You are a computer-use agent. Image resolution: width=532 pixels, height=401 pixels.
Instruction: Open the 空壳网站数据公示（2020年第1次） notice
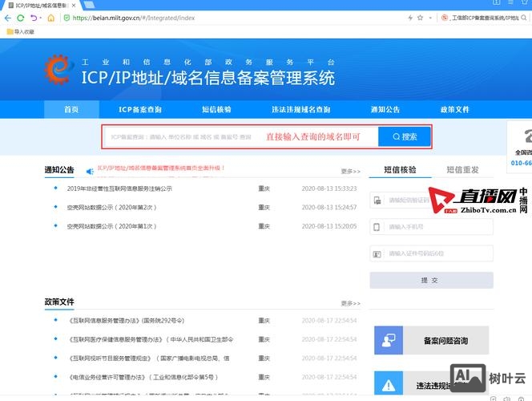tap(111, 226)
